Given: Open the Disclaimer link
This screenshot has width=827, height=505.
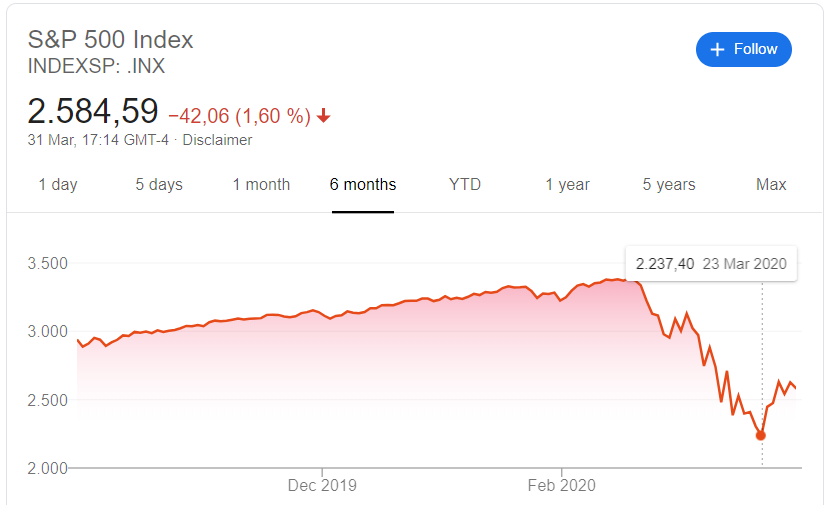Looking at the screenshot, I should (x=217, y=140).
